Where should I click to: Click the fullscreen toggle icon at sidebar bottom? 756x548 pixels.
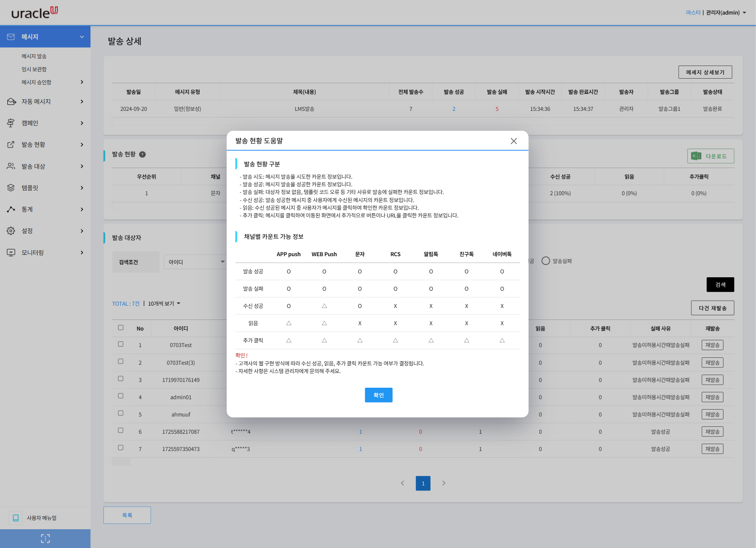45,539
